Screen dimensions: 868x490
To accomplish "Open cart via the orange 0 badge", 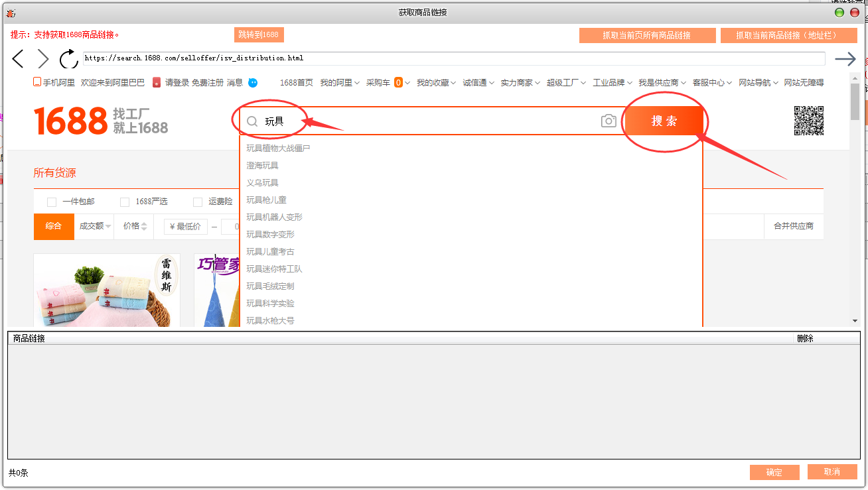I will pyautogui.click(x=398, y=83).
